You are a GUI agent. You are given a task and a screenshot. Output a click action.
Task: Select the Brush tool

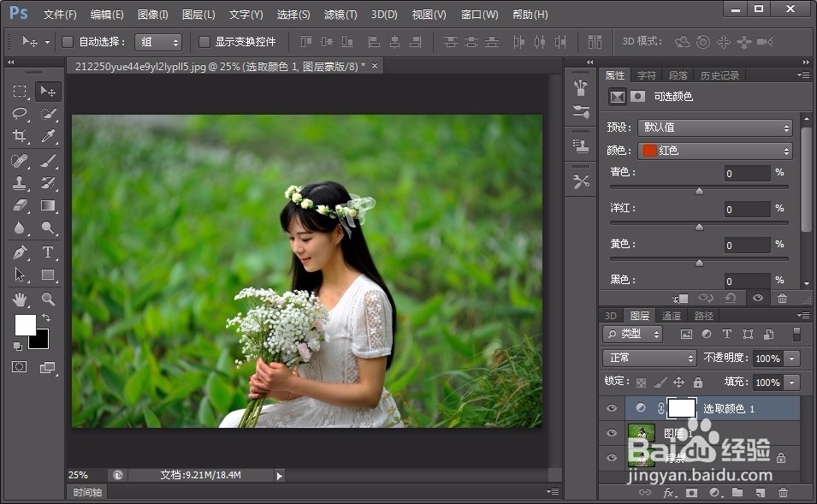[48, 161]
